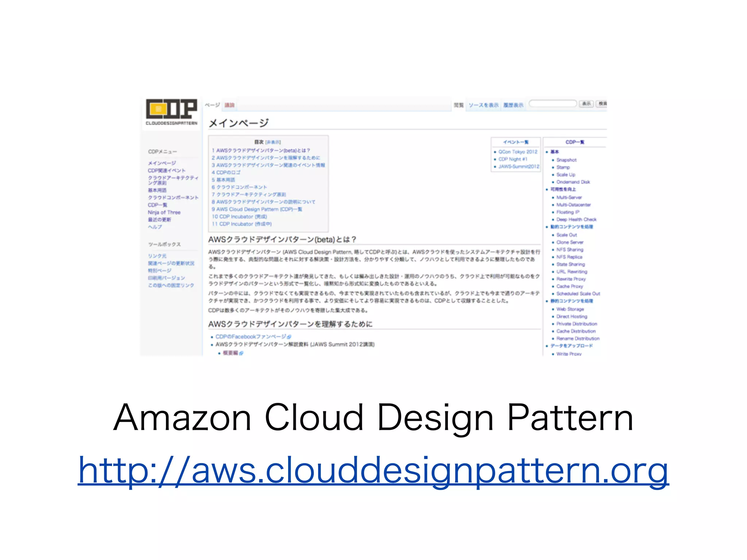Image resolution: width=747 pixels, height=560 pixels.
Task: Open クラウドコンポーネント in the sidebar menu
Action: [173, 197]
